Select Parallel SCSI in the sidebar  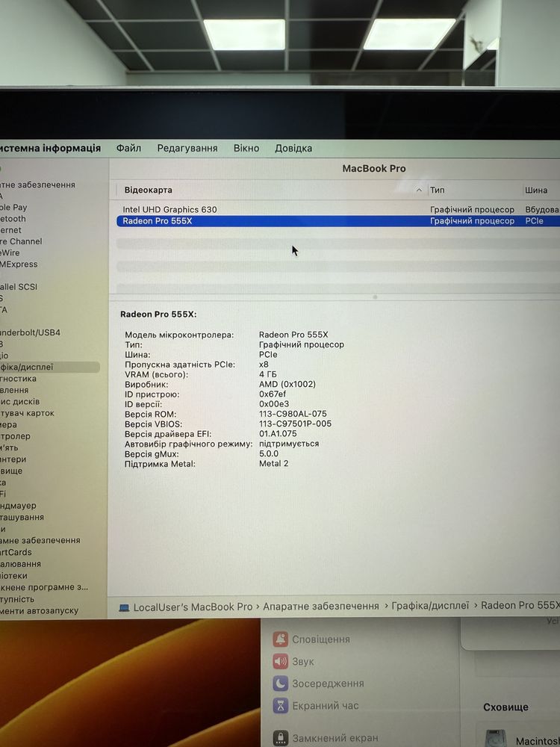19,287
